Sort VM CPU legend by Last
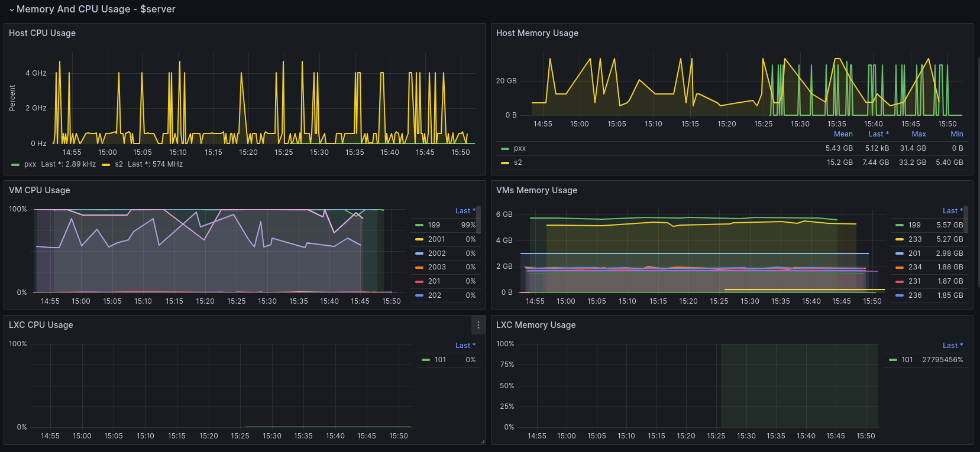 465,211
